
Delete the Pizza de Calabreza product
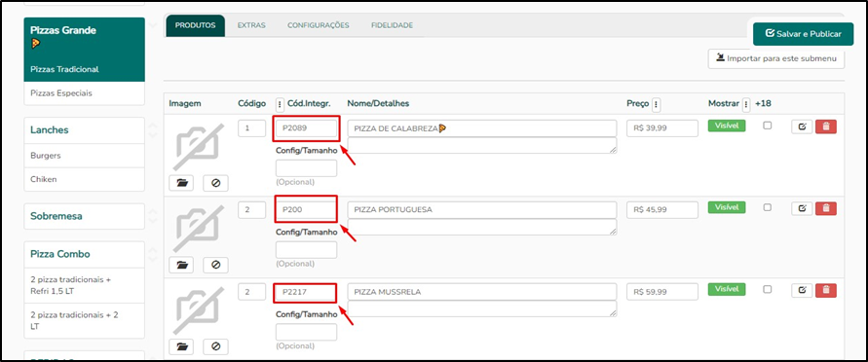[825, 127]
